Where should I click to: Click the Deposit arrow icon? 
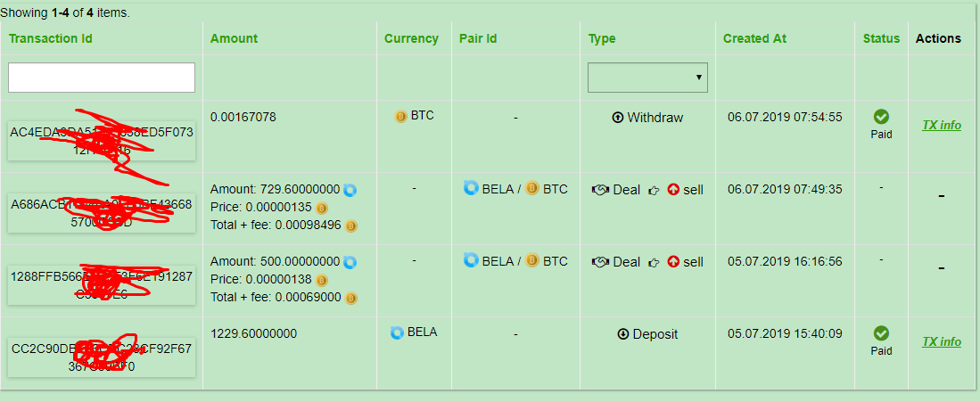pos(623,334)
